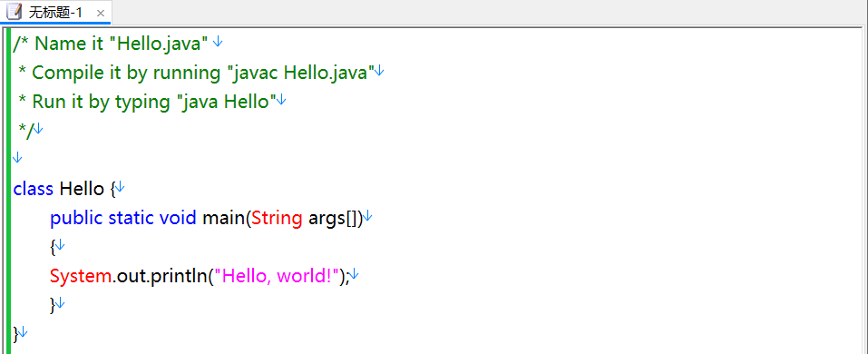The image size is (868, 354).
Task: Click the 'args[])' parameter text
Action: tap(335, 218)
